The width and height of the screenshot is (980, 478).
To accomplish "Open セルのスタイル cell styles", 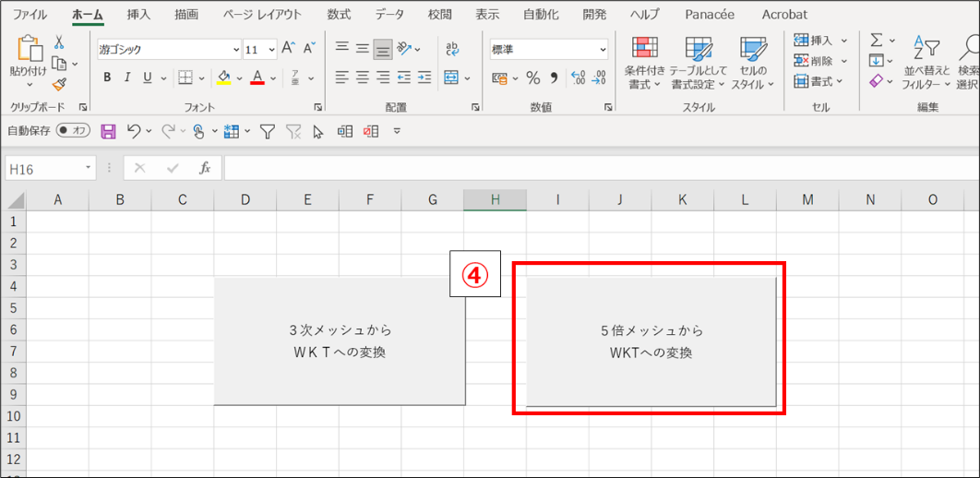I will (752, 63).
